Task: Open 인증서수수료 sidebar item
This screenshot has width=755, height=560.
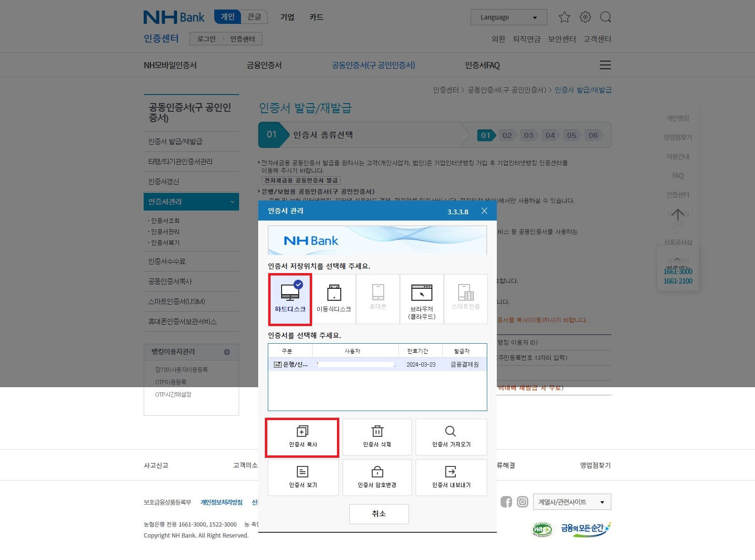Action: coord(191,261)
